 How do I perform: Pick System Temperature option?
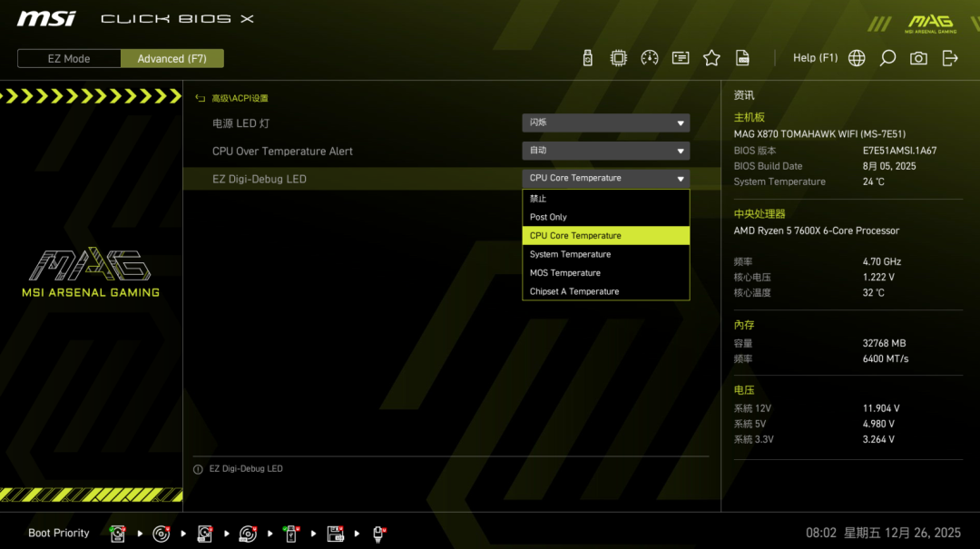click(x=605, y=254)
